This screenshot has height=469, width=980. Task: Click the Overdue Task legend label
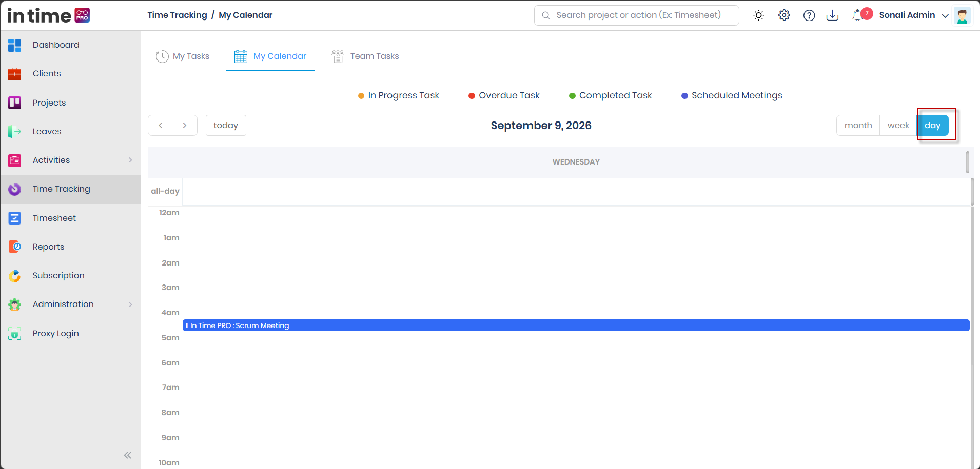509,96
